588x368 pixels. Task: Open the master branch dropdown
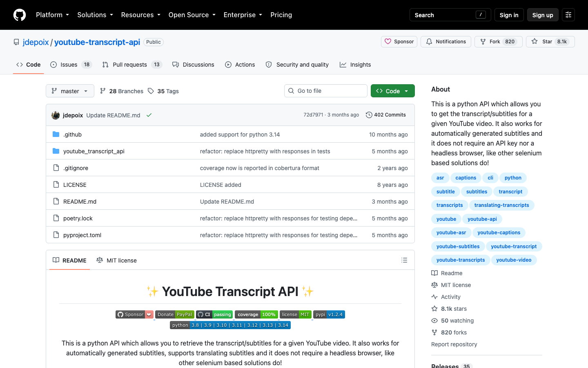tap(70, 91)
